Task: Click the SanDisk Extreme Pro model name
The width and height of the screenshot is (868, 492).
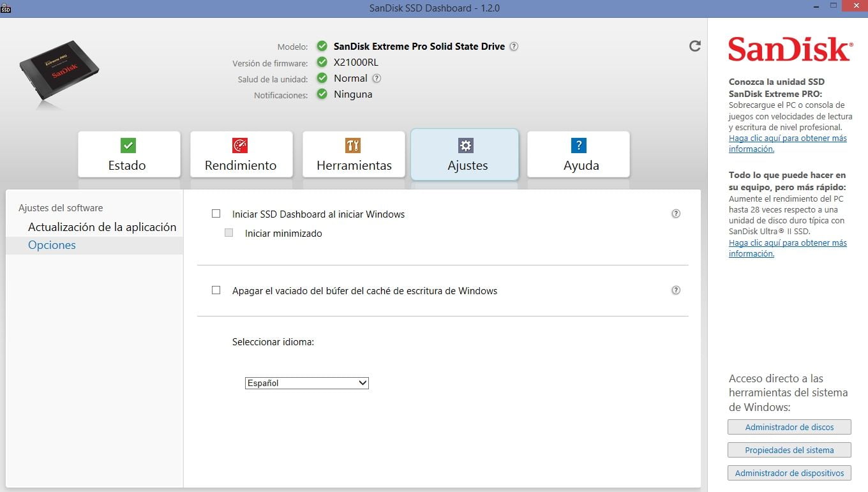Action: point(419,47)
